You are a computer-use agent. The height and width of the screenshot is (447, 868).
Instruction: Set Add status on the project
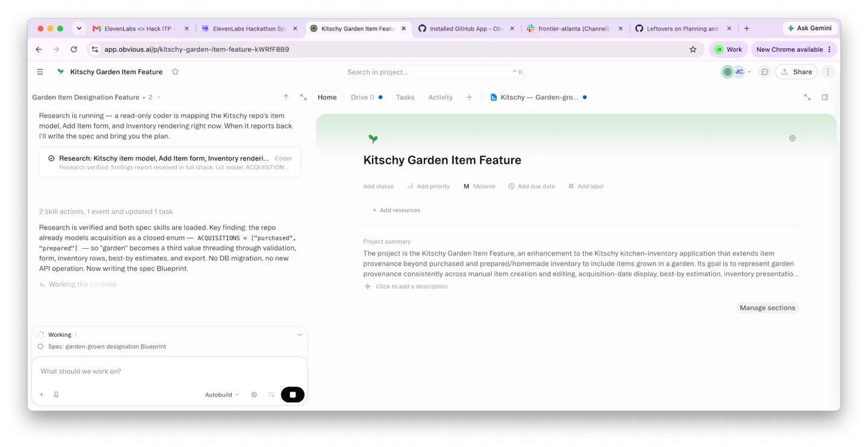coord(379,186)
